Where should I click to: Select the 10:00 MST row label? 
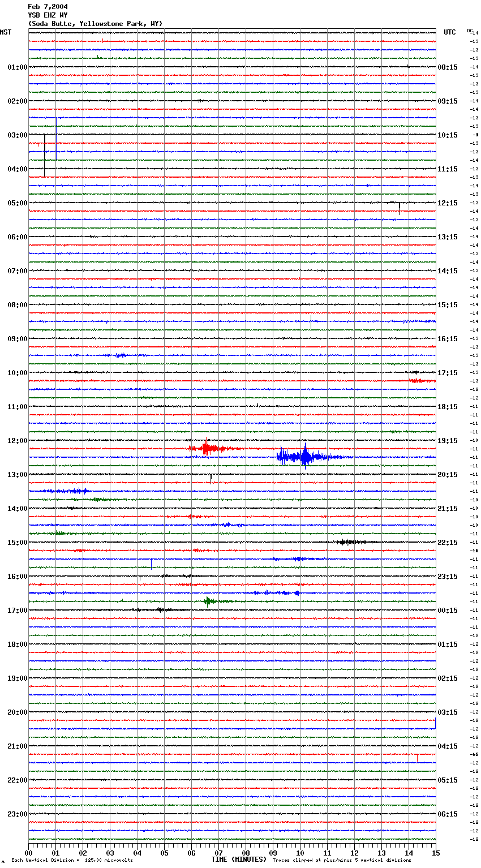pos(17,373)
